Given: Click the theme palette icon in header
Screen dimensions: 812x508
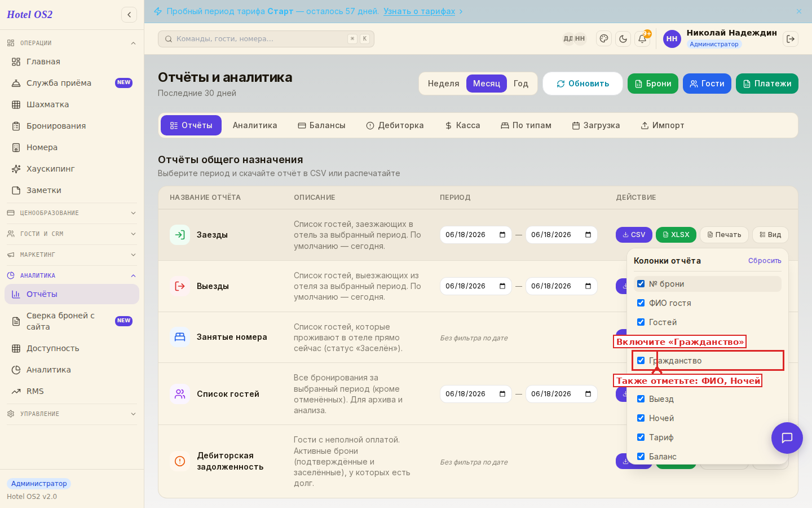Looking at the screenshot, I should 604,39.
